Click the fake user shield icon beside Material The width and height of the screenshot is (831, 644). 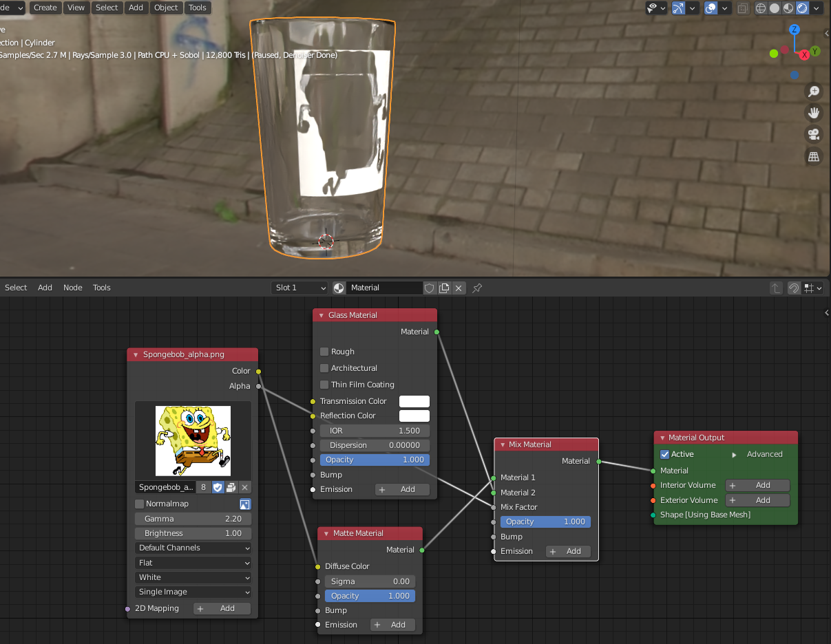tap(430, 288)
